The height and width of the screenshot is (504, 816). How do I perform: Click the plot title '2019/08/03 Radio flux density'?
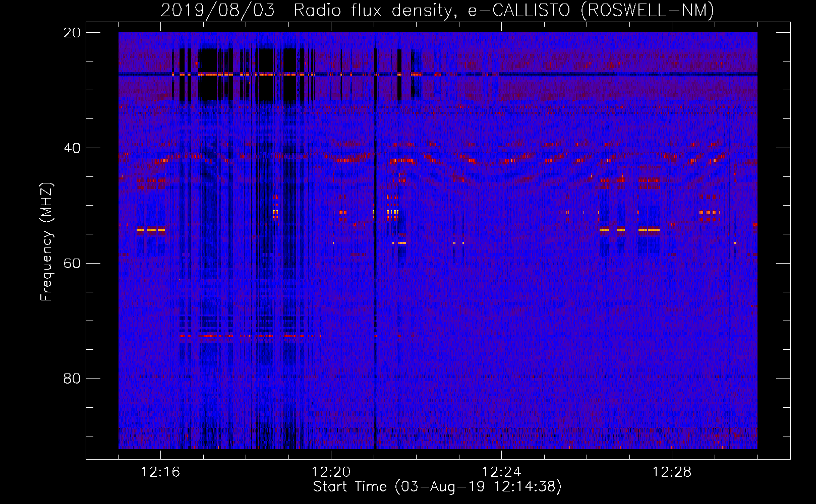tap(437, 10)
